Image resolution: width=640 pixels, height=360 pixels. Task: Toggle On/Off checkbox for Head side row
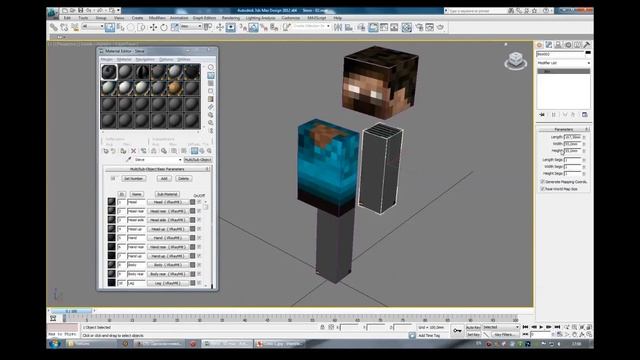point(199,220)
